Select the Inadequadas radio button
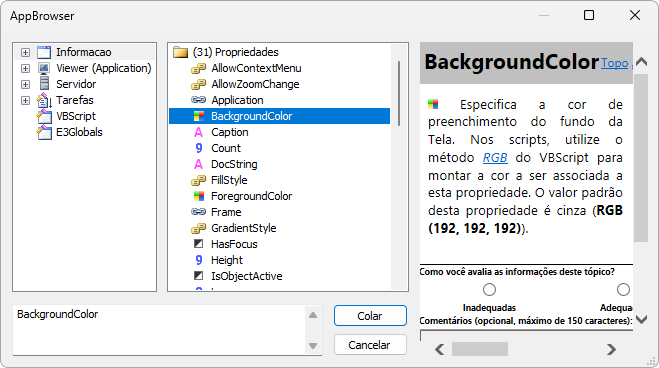The height and width of the screenshot is (368, 659). [489, 289]
